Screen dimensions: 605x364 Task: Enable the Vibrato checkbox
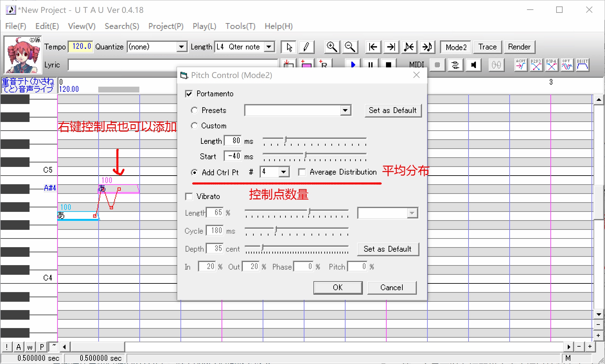[x=189, y=196]
